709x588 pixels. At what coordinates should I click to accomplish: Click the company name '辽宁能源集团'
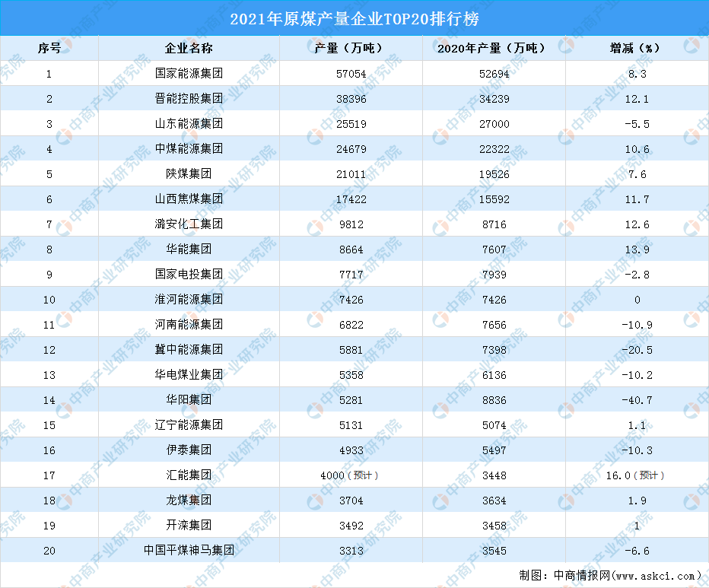(189, 424)
